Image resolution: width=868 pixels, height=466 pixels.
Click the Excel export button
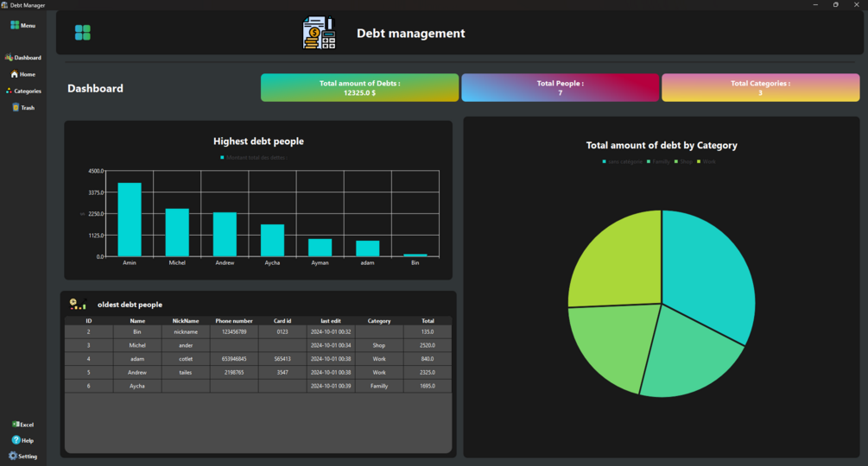(x=22, y=425)
